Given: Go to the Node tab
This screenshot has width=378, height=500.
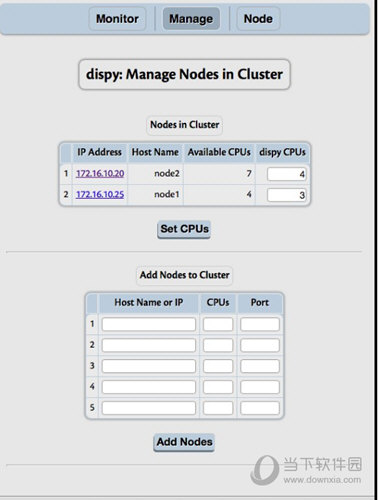Looking at the screenshot, I should (x=258, y=19).
